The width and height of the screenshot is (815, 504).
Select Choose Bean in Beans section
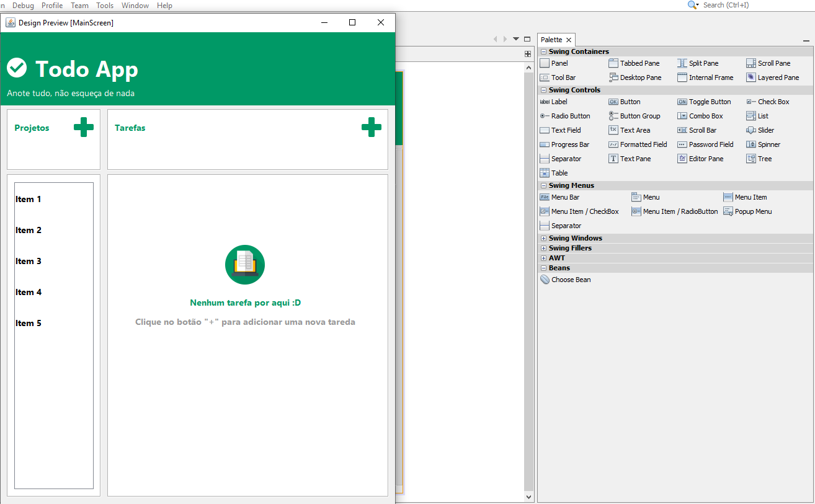tap(565, 280)
